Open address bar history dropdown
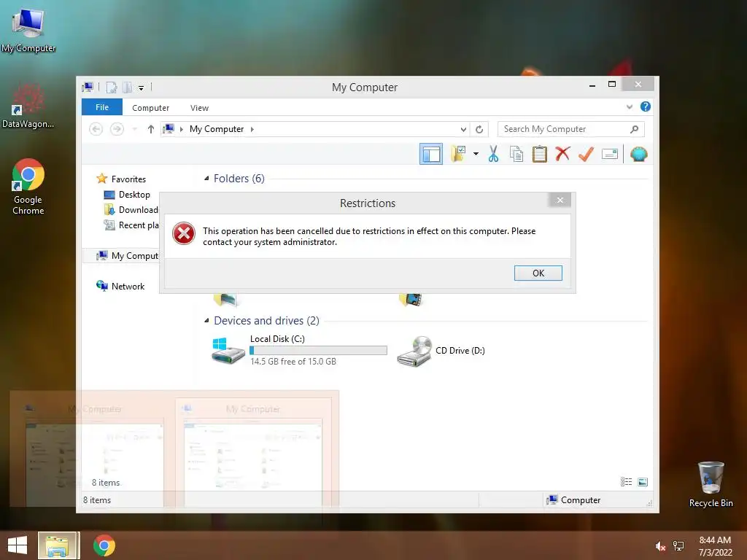Viewport: 747px width, 560px height. [x=463, y=129]
